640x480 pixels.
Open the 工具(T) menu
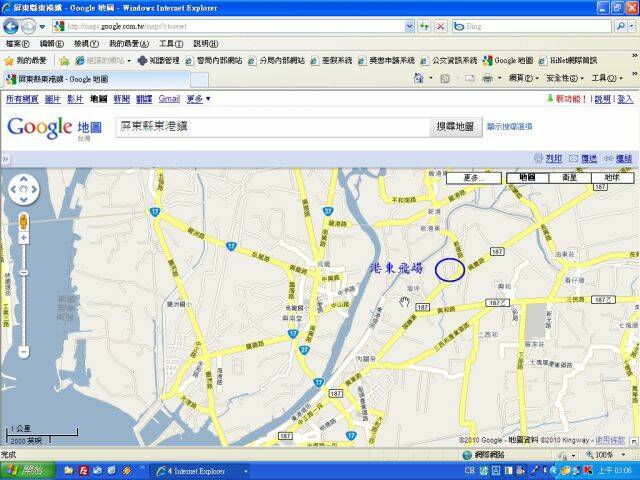[171, 44]
